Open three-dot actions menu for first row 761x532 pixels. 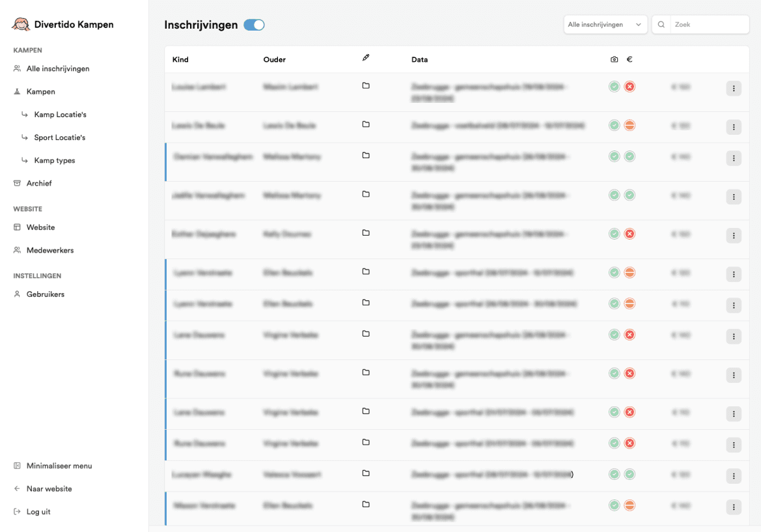coord(734,89)
